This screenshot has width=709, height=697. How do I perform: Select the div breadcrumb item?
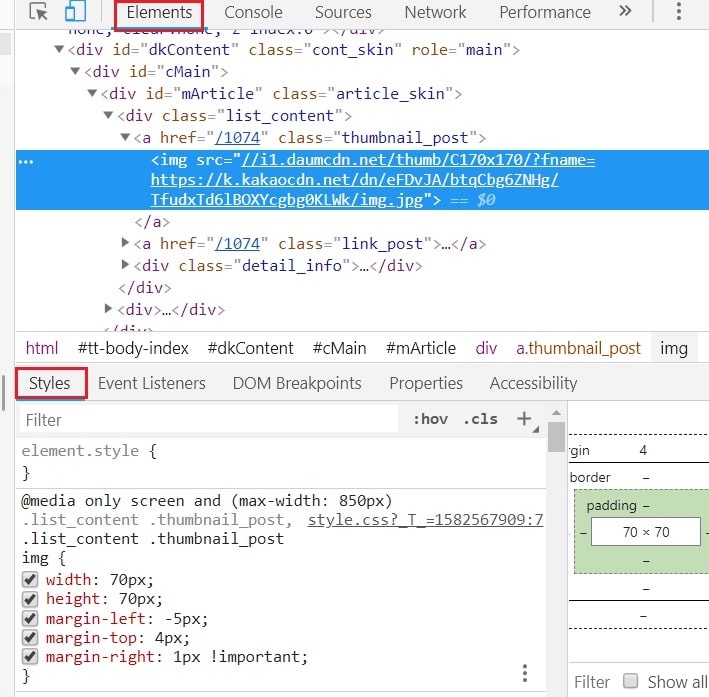pyautogui.click(x=486, y=348)
